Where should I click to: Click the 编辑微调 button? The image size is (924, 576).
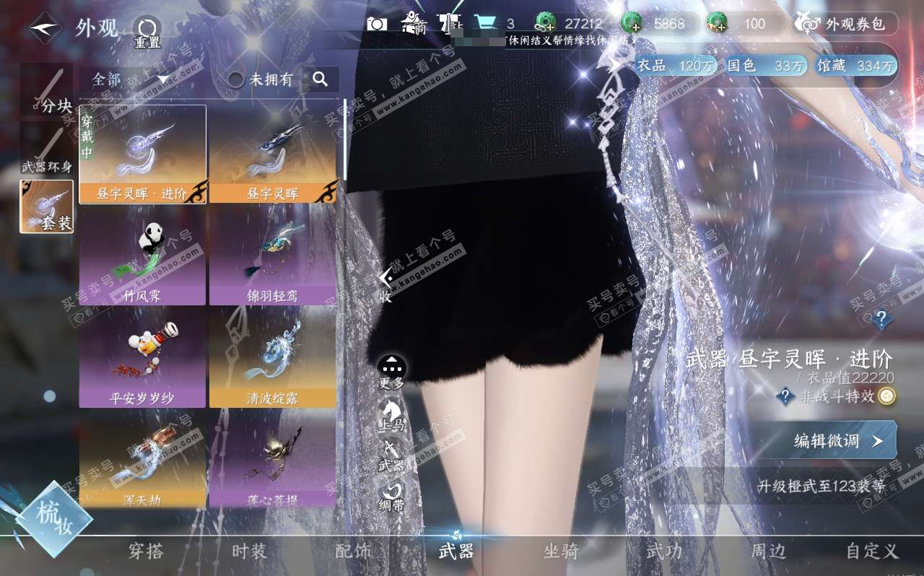click(825, 440)
